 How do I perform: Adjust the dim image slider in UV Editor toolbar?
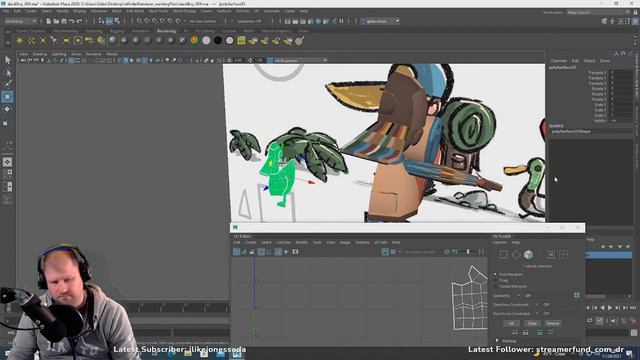click(468, 252)
